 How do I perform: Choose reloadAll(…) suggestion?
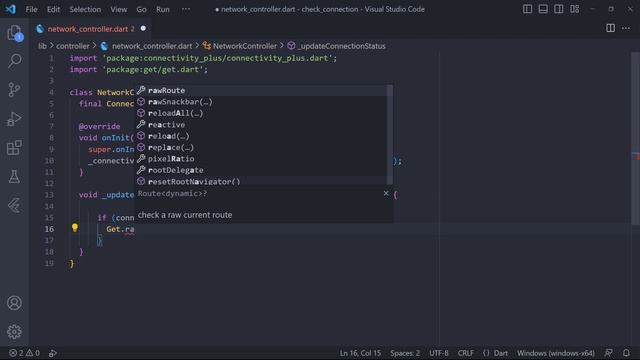[261, 113]
